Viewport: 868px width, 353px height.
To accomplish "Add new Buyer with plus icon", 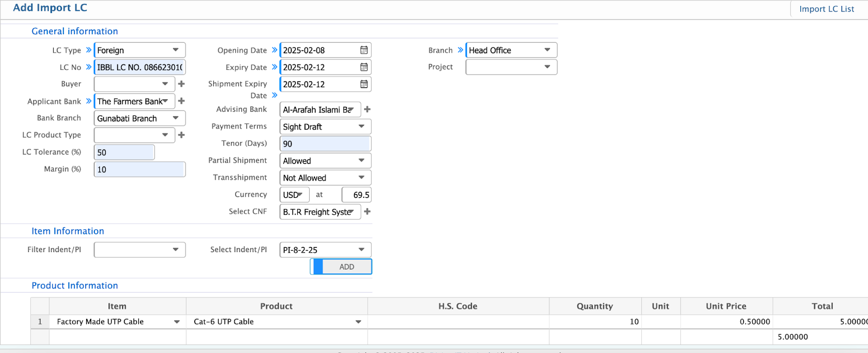I will [182, 84].
